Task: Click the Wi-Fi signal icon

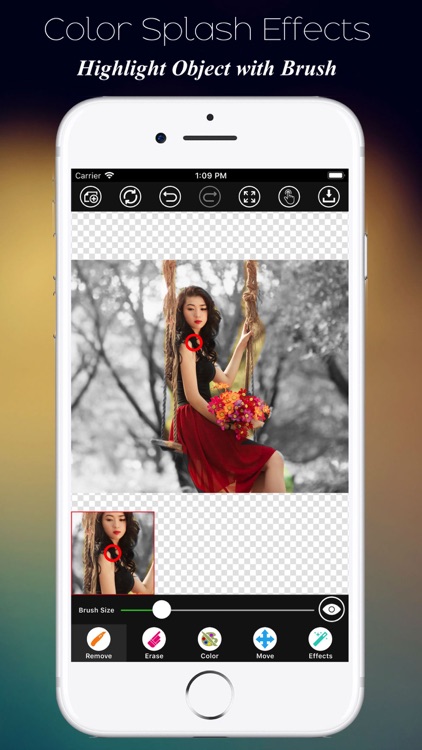Action: pyautogui.click(x=110, y=176)
